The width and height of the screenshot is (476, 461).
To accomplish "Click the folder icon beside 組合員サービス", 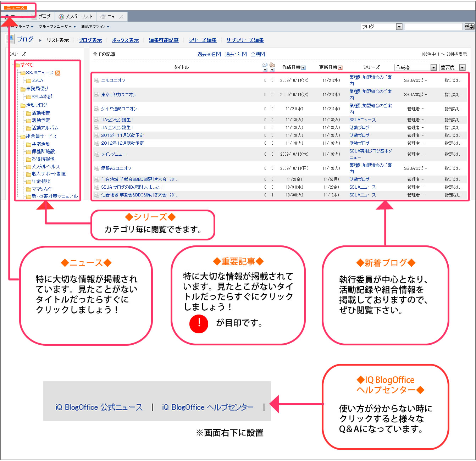I will point(23,137).
